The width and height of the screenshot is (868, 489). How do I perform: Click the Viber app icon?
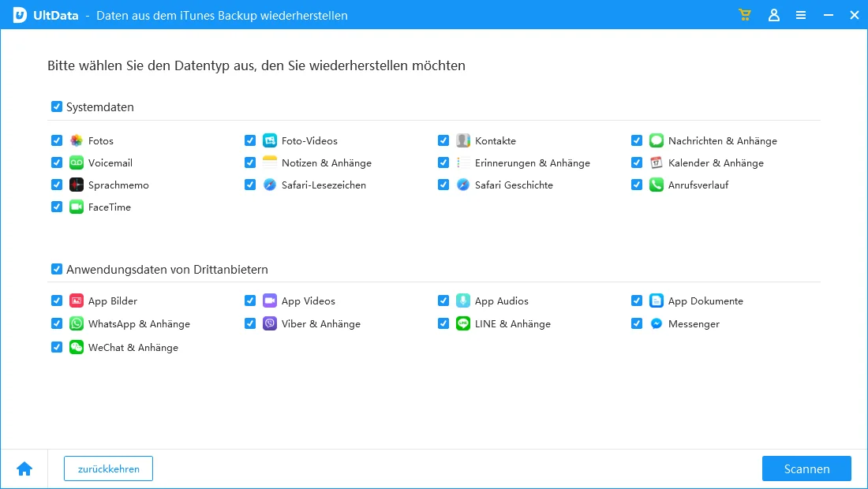(270, 323)
